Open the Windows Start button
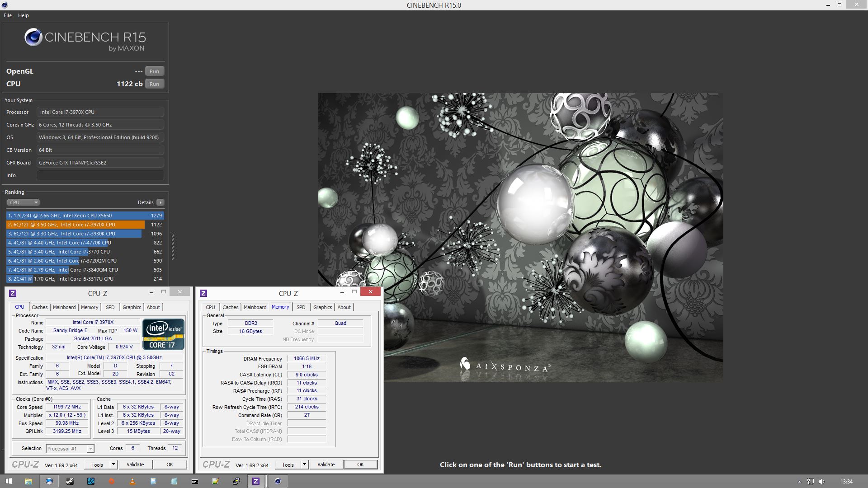Screen dimensions: 868x488 [9, 481]
